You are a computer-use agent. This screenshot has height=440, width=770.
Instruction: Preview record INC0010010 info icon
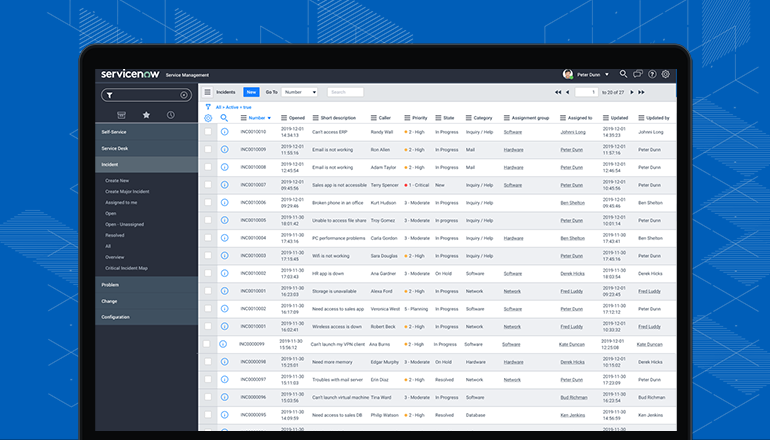click(224, 132)
